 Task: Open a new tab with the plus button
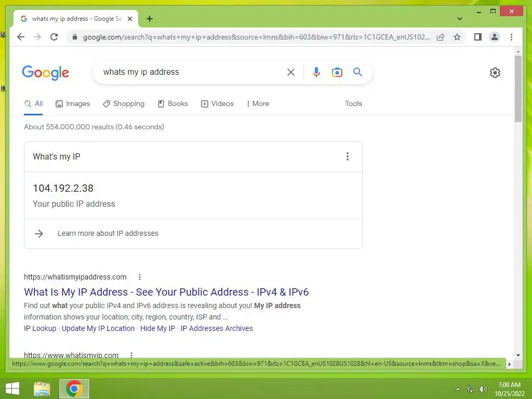click(x=149, y=19)
